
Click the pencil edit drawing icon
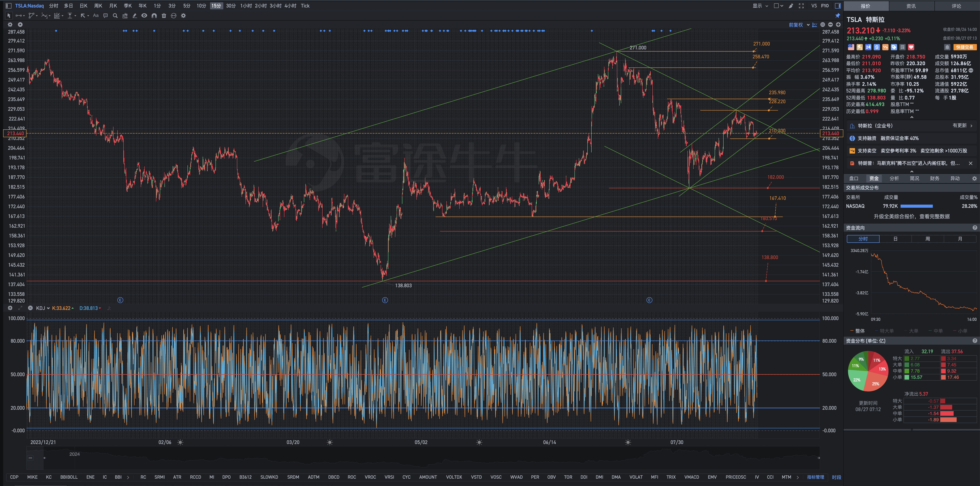point(134,16)
